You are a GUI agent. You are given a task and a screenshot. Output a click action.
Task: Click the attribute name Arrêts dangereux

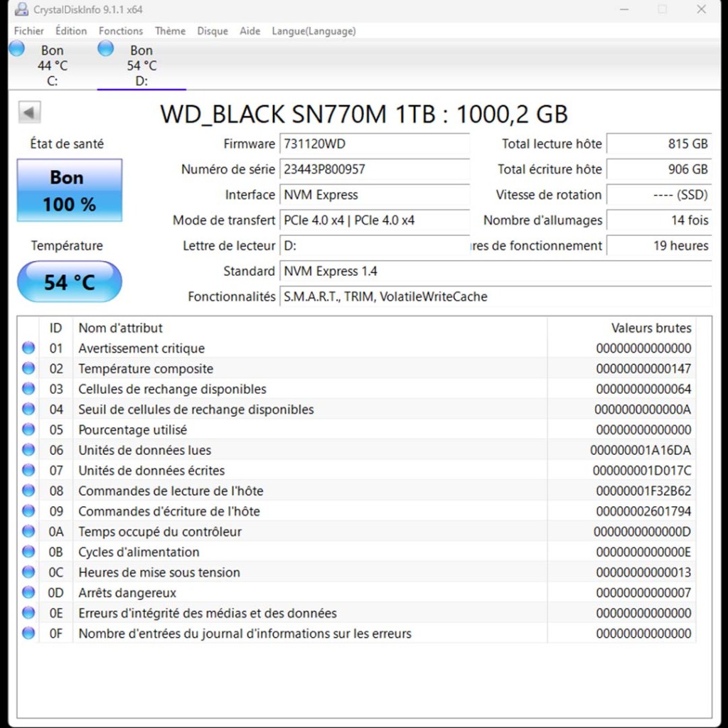pos(127,593)
